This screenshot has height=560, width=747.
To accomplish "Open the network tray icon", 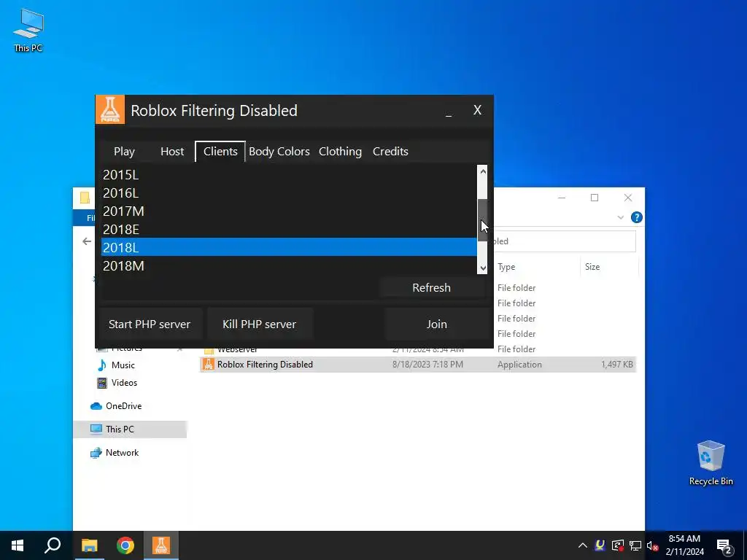I will (x=635, y=545).
